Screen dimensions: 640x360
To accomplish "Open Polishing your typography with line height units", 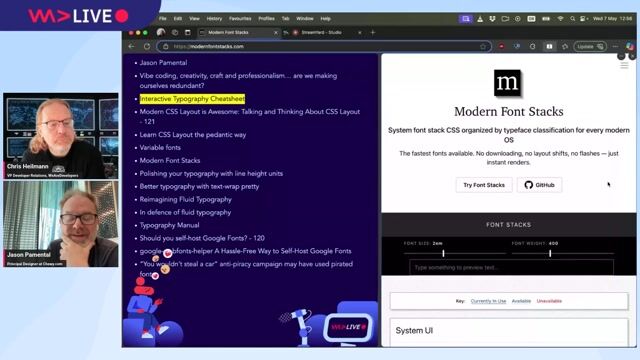I will click(211, 173).
